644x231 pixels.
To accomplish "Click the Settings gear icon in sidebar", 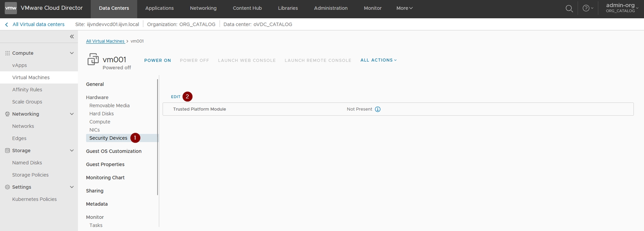I will pos(7,187).
